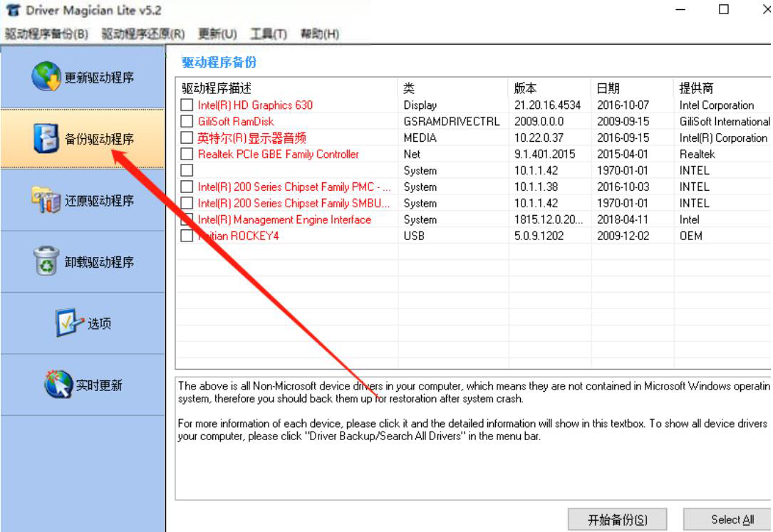
Task: Check the GiliSoft RamDisk checkbox
Action: pyautogui.click(x=187, y=121)
